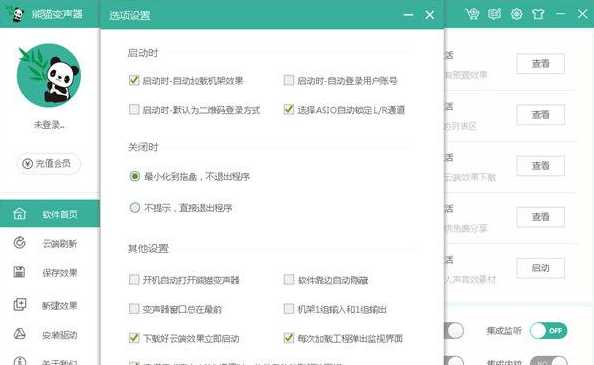The height and width of the screenshot is (365, 594).
Task: Tick 变声器窗口总在最前 checkbox
Action: pyautogui.click(x=134, y=309)
